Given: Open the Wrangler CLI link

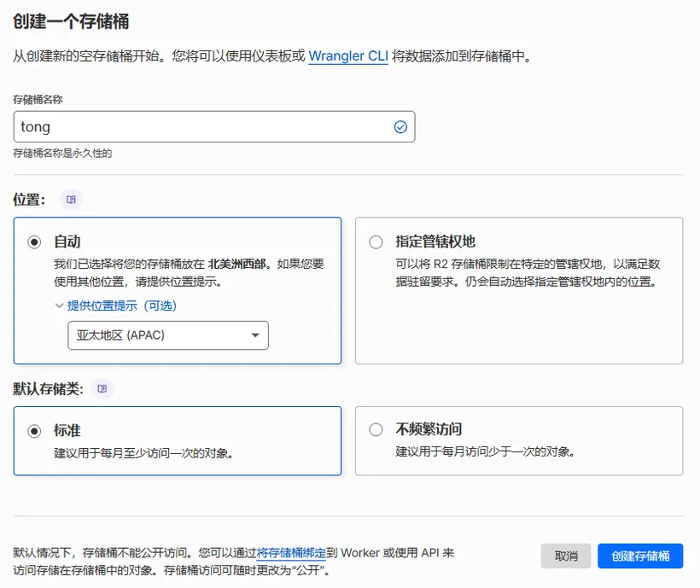Looking at the screenshot, I should [348, 56].
